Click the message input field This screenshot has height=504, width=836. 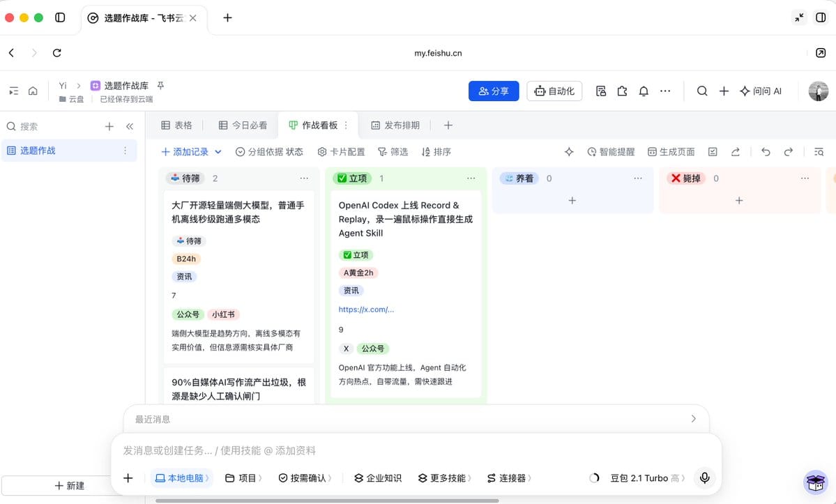416,451
